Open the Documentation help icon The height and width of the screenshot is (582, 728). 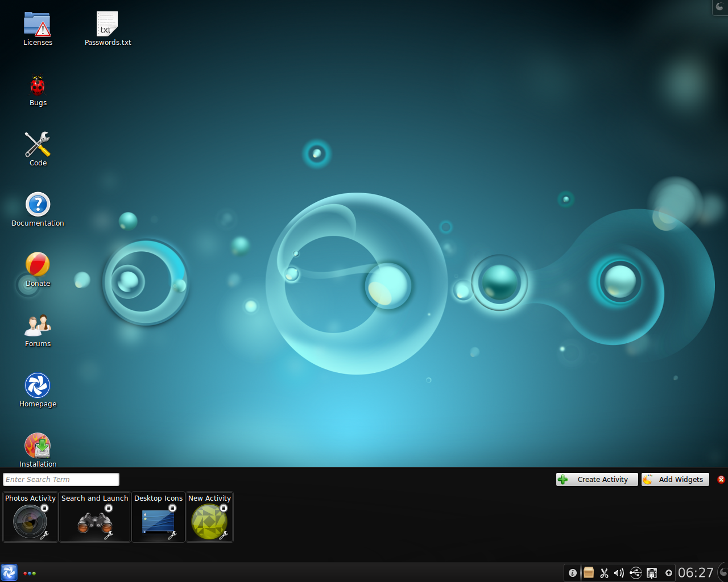pos(38,205)
